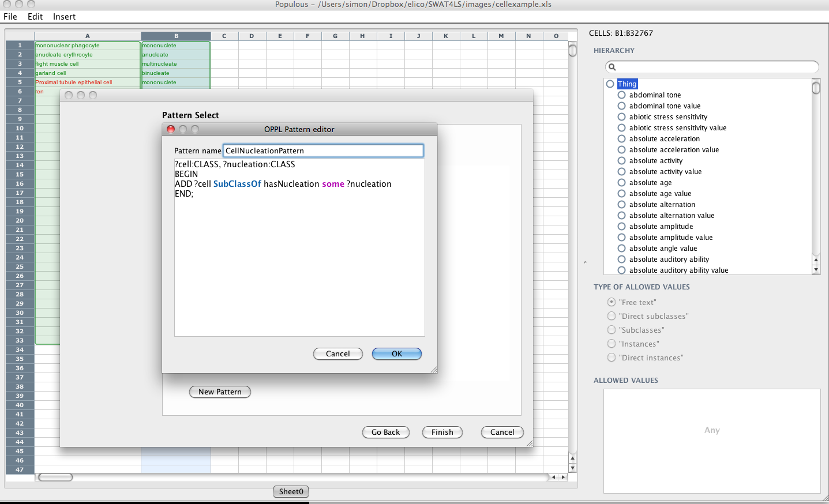
Task: Click into the Pattern name text field
Action: 323,151
